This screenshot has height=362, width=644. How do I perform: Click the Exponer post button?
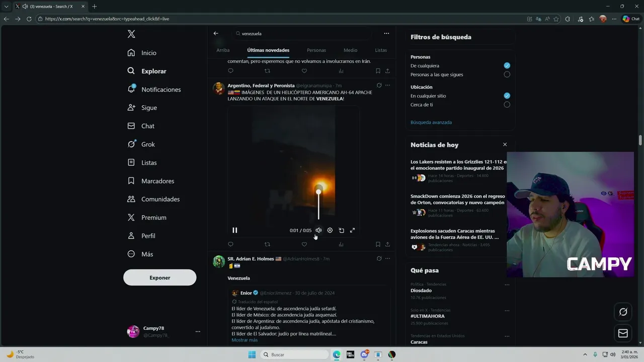coord(160,278)
